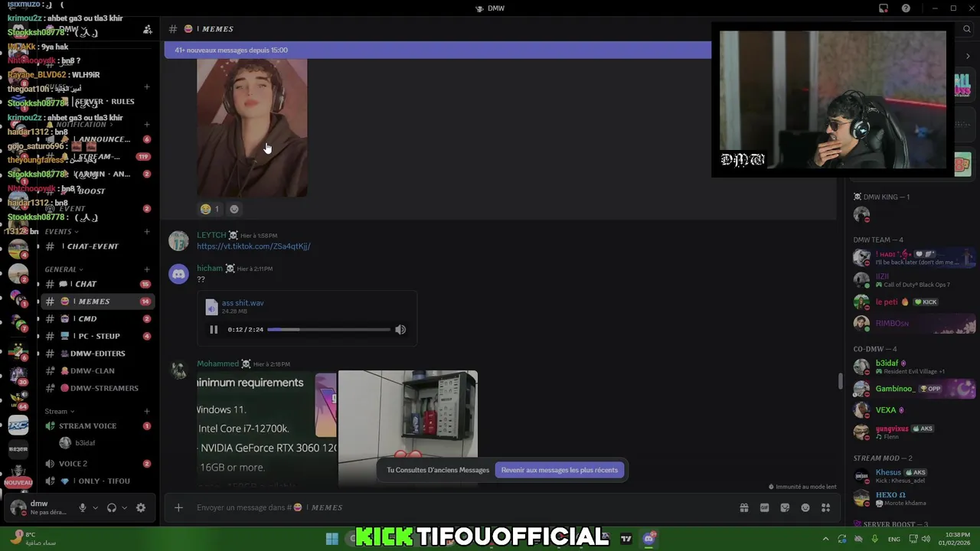Show hidden system tray icons

point(825,539)
